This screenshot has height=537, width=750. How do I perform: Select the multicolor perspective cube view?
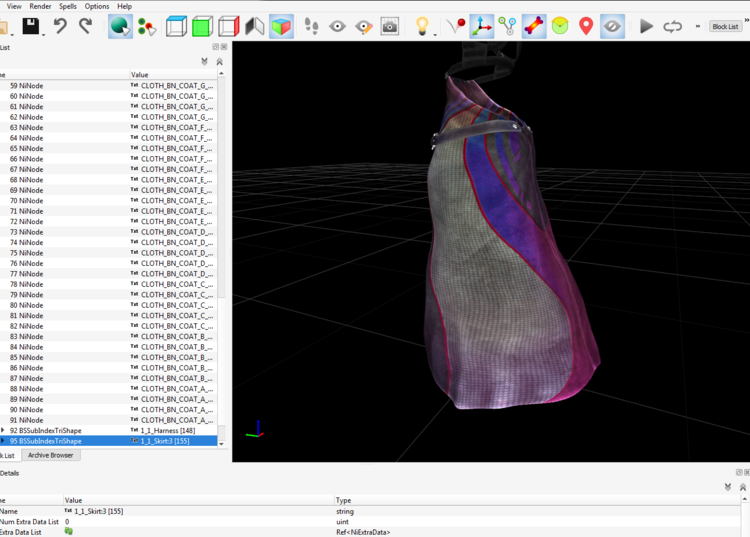point(281,26)
